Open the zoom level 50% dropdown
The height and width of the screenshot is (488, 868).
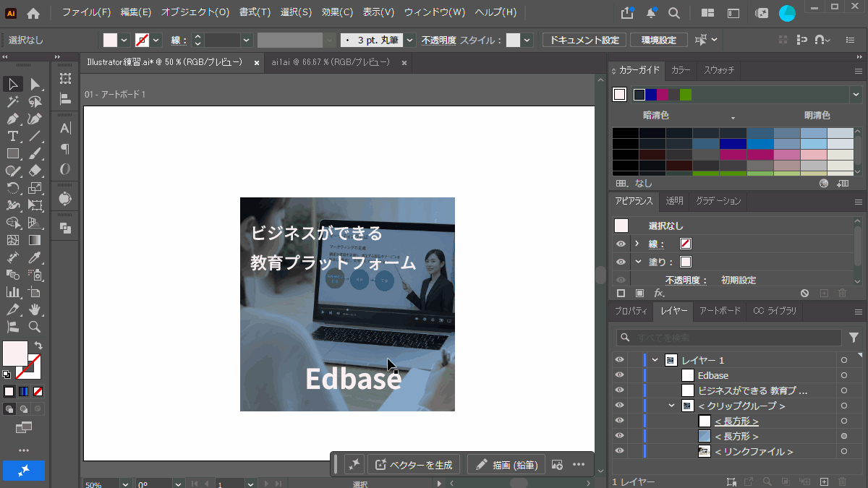[125, 484]
